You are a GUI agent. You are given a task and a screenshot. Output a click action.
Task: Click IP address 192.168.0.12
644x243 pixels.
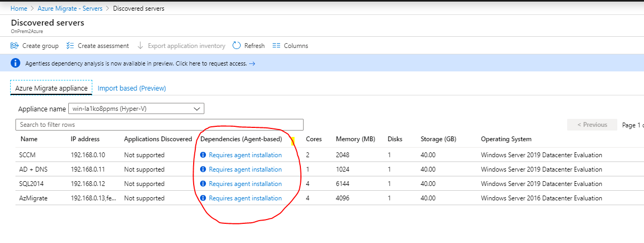tap(89, 184)
